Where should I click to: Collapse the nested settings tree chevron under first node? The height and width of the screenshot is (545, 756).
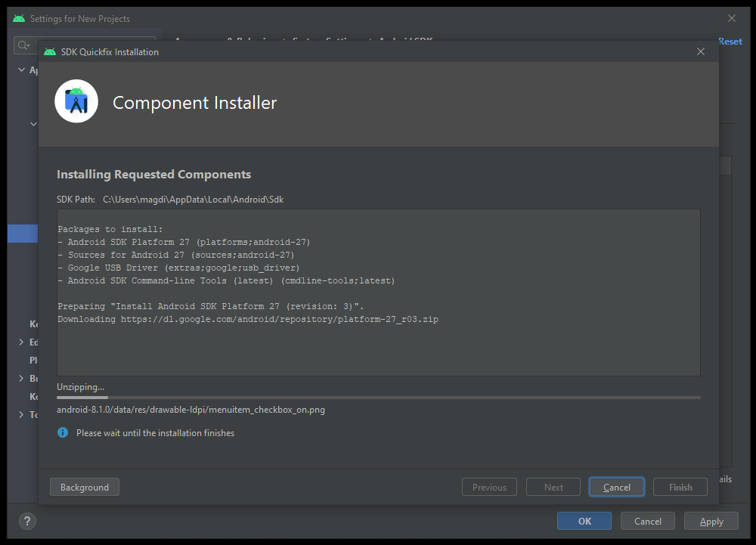coord(33,124)
